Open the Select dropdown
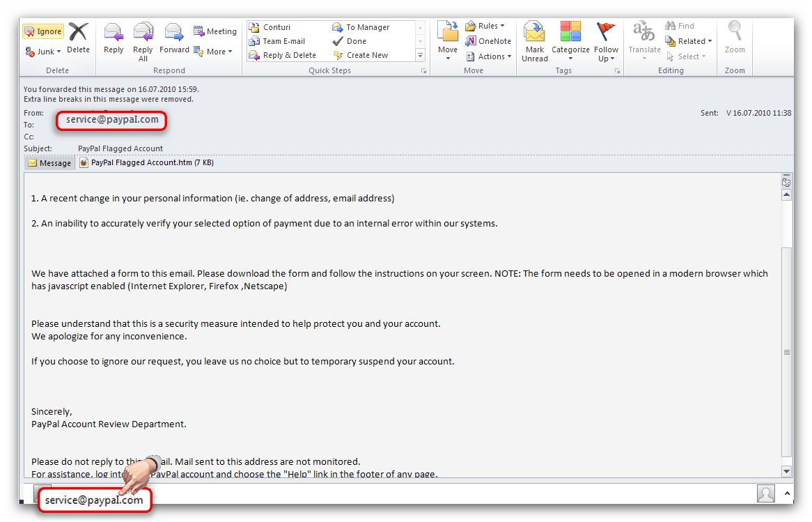The width and height of the screenshot is (812, 522). (686, 56)
